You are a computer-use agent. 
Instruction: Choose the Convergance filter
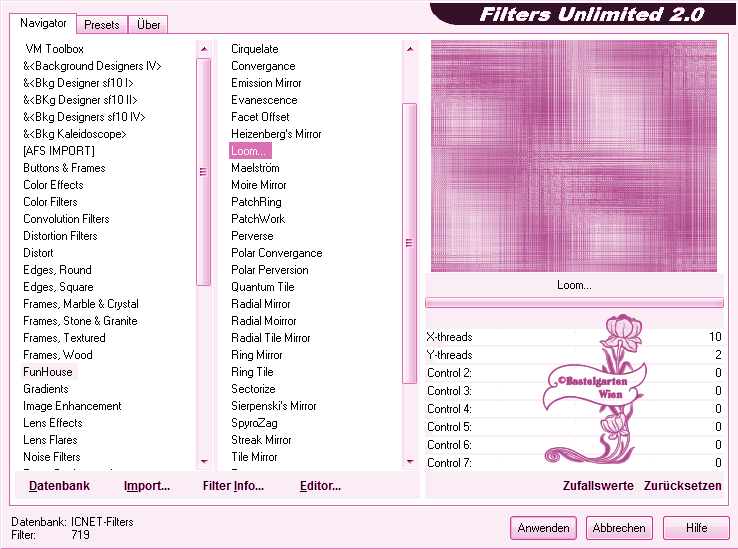263,66
